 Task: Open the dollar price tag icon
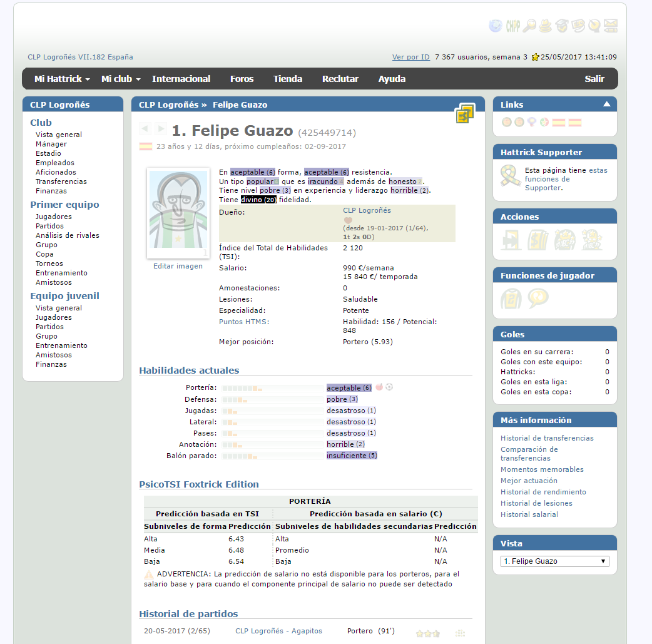coord(578,26)
